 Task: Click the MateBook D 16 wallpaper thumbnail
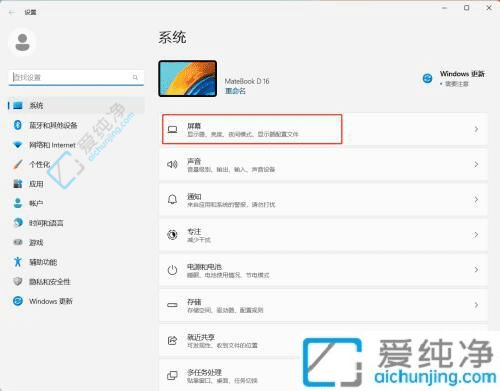tap(188, 79)
